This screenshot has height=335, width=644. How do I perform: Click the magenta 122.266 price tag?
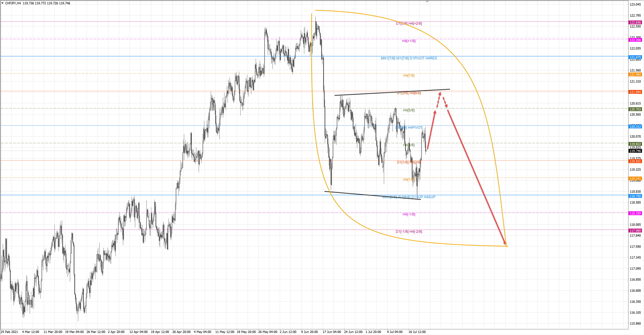[x=635, y=40]
